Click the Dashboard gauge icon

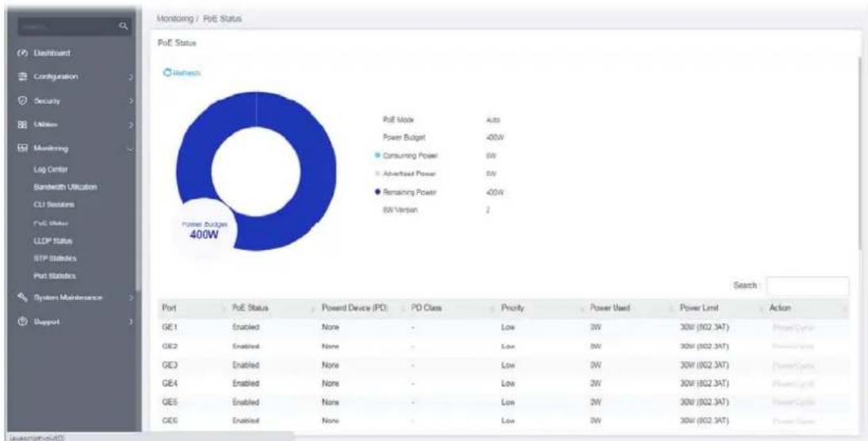23,53
